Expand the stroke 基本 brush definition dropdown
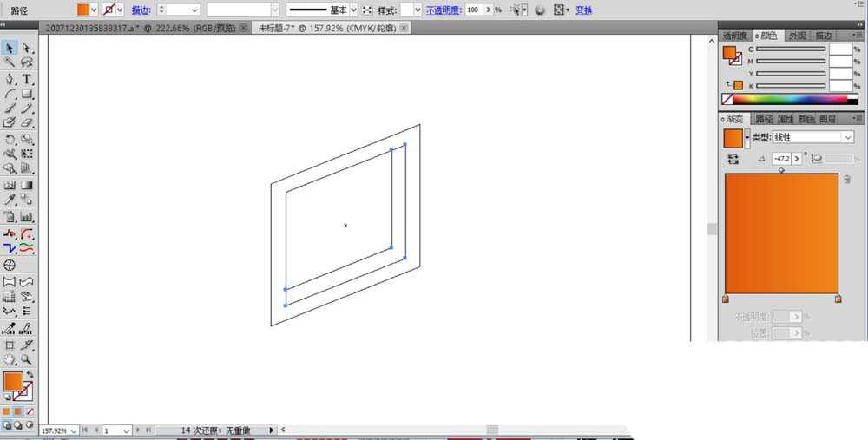868x440 pixels. 353,10
